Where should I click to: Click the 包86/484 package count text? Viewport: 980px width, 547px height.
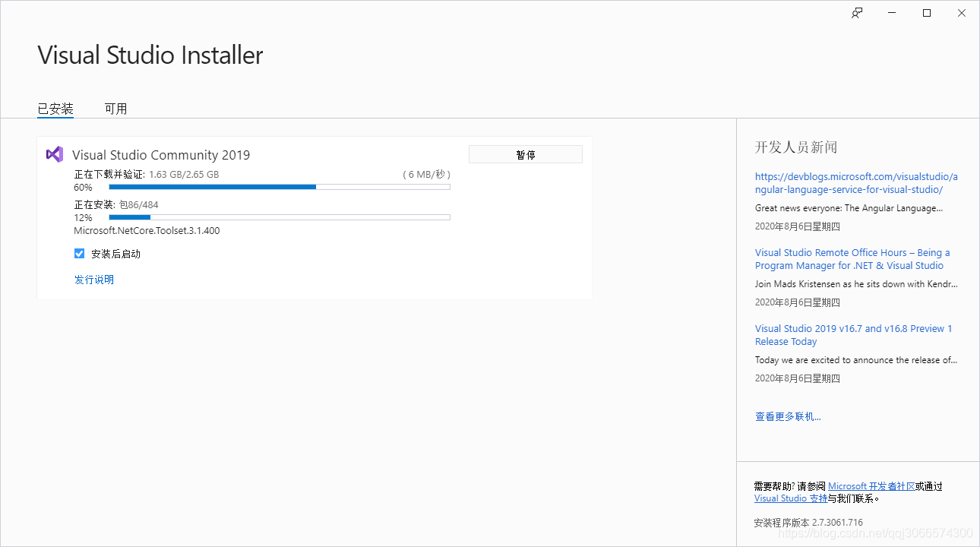pyautogui.click(x=139, y=204)
